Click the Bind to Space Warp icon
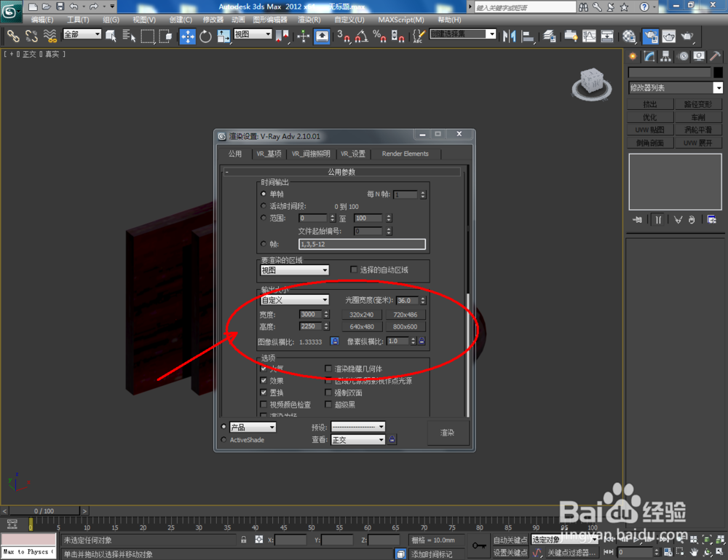Image resolution: width=728 pixels, height=560 pixels. point(50,36)
